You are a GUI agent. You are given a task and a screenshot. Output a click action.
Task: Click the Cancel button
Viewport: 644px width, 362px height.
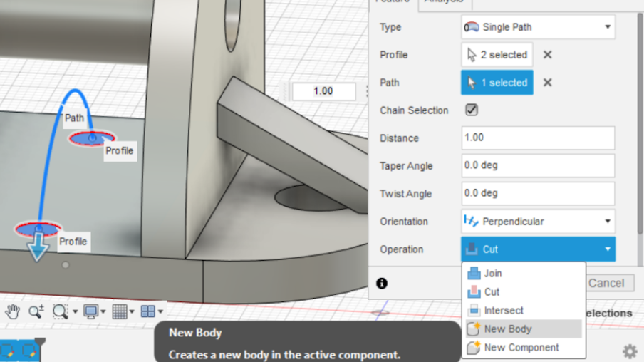pos(610,283)
